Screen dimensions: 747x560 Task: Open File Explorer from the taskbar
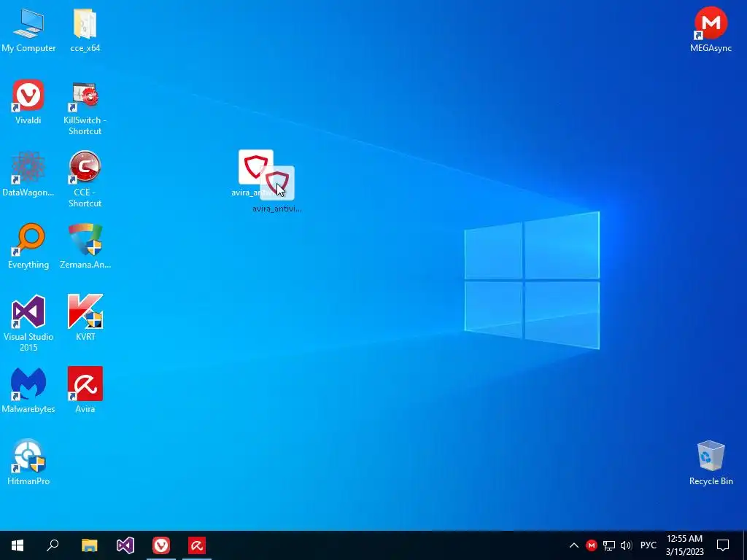(x=89, y=545)
